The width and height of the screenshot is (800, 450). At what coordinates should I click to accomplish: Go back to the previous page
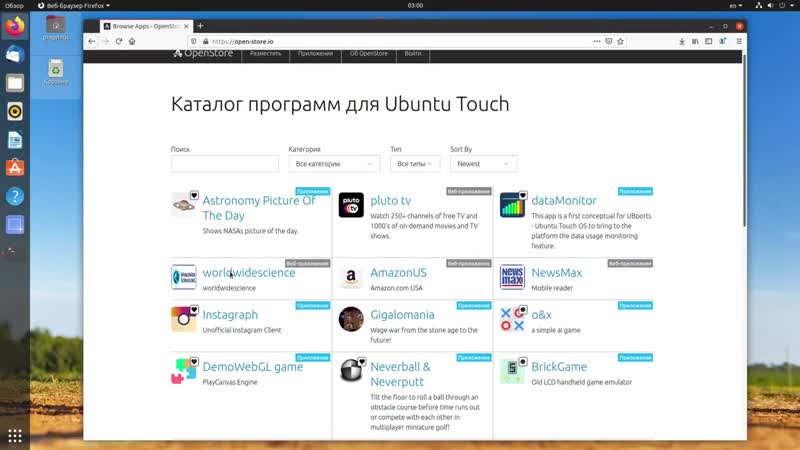[x=92, y=41]
